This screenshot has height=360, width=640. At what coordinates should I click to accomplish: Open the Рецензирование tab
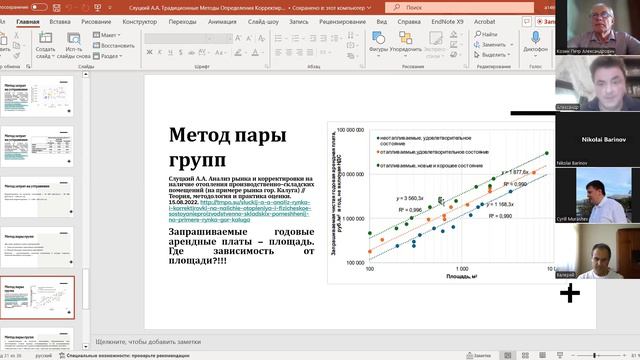pyautogui.click(x=342, y=22)
